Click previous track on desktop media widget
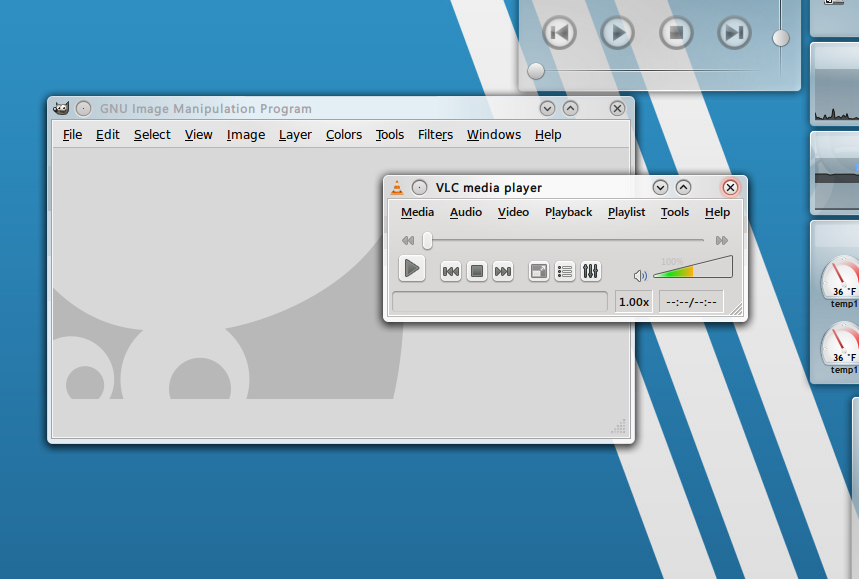This screenshot has height=579, width=859. (559, 33)
